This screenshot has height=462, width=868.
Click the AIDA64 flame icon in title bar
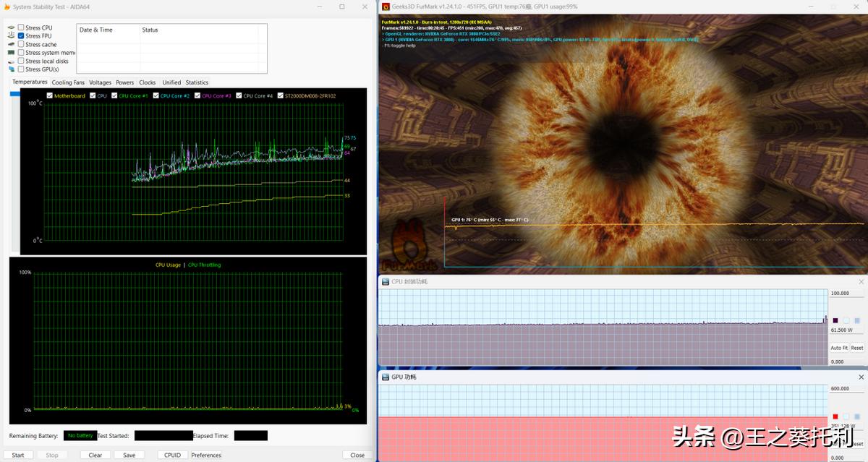pyautogui.click(x=7, y=7)
